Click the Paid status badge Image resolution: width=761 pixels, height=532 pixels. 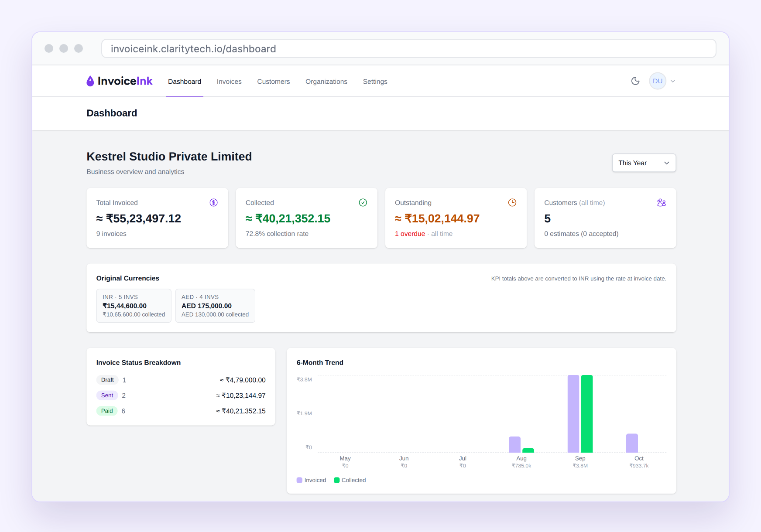tap(107, 411)
